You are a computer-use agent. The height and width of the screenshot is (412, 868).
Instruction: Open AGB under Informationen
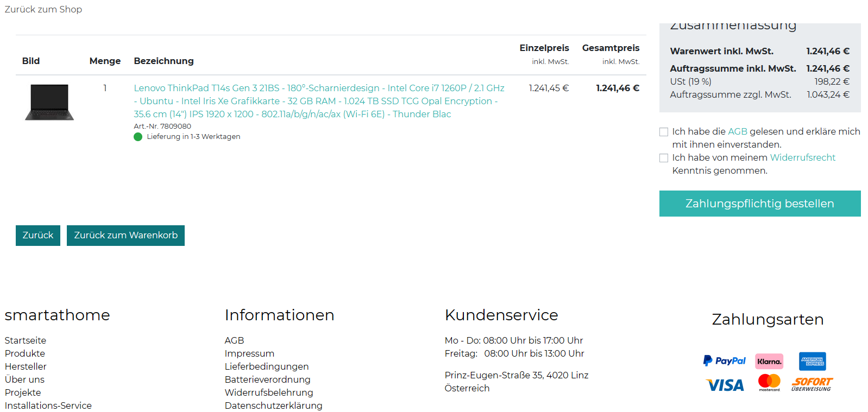click(x=235, y=340)
